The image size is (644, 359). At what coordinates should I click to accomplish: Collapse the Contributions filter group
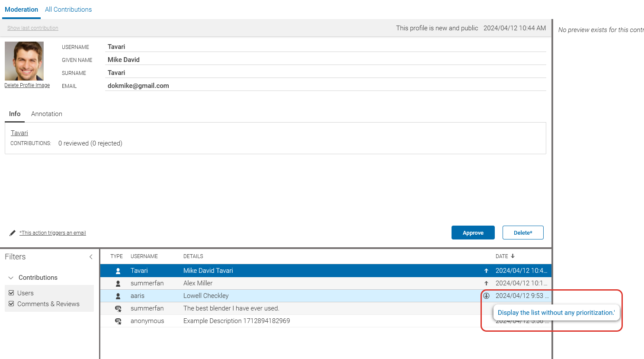[x=11, y=278]
